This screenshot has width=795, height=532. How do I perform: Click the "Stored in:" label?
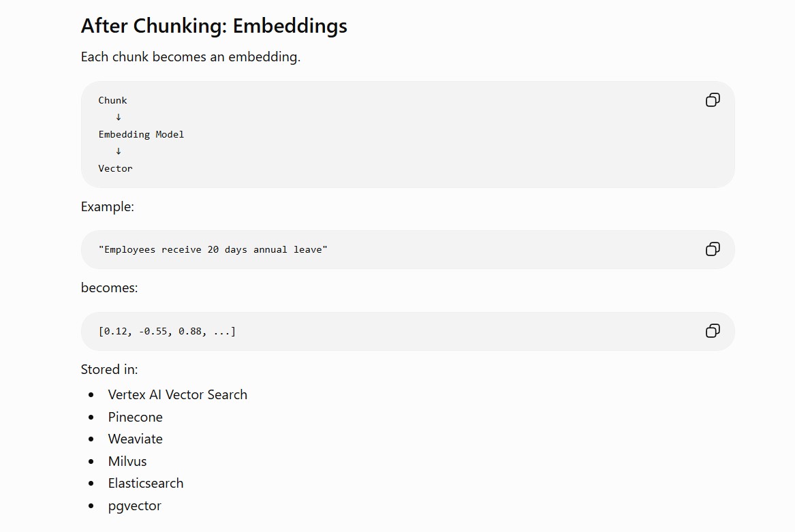coord(109,369)
